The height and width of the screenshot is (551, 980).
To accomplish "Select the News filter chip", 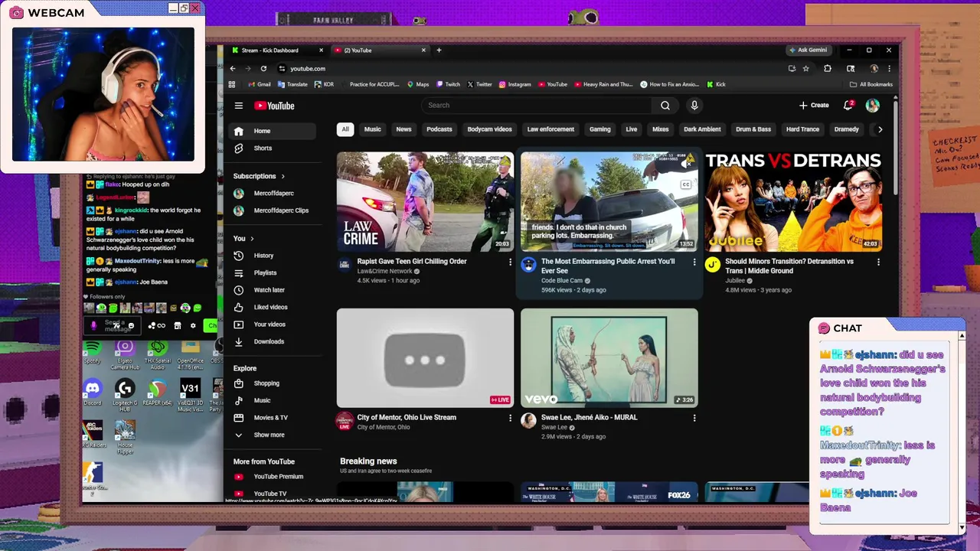I will pyautogui.click(x=403, y=129).
